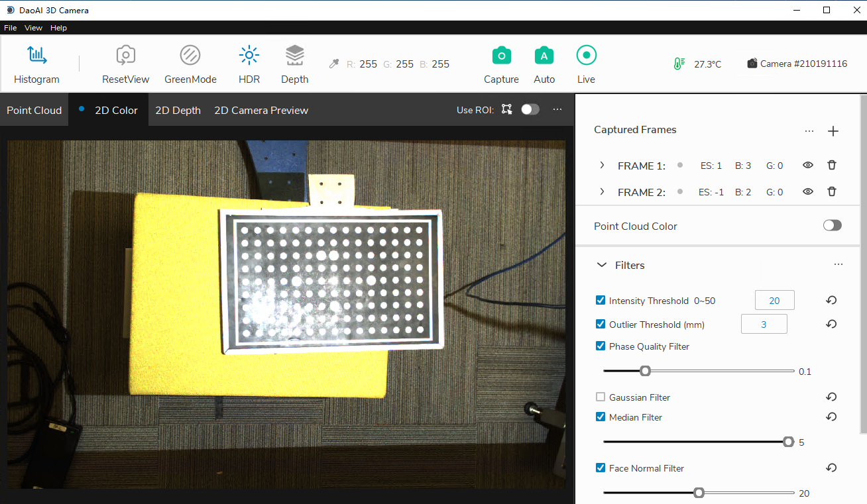Image resolution: width=867 pixels, height=504 pixels.
Task: Uncheck the Phase Quality Filter
Action: click(x=601, y=346)
